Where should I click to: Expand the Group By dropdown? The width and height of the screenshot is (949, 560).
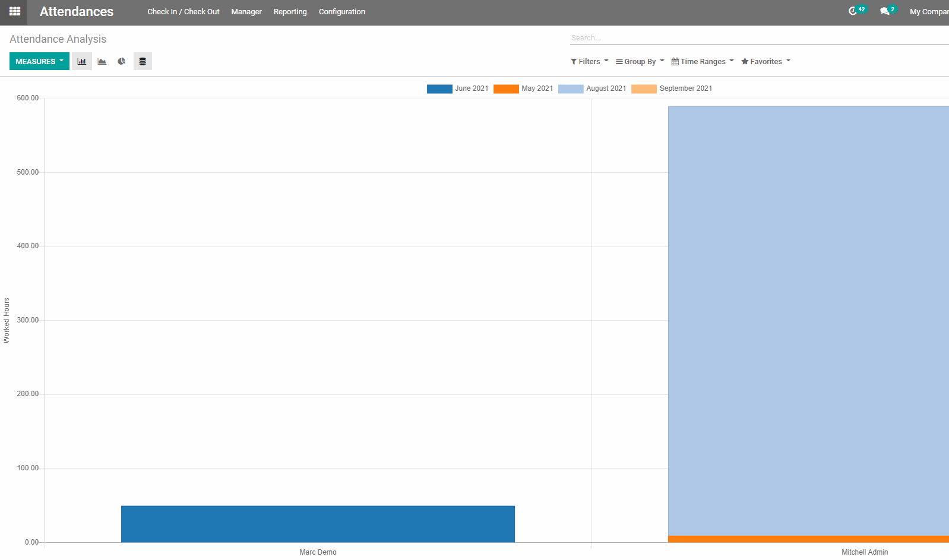(x=640, y=61)
